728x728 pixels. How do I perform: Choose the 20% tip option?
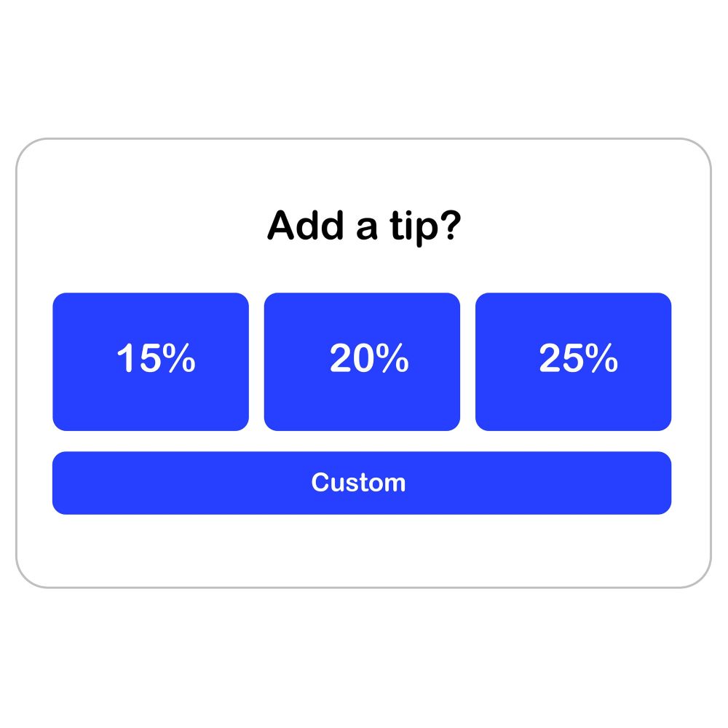[362, 362]
